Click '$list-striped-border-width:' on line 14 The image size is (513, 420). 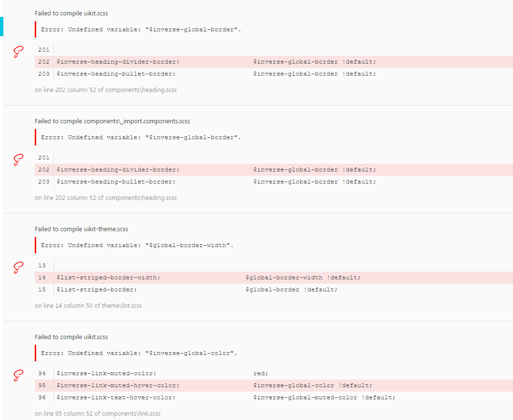coord(108,277)
